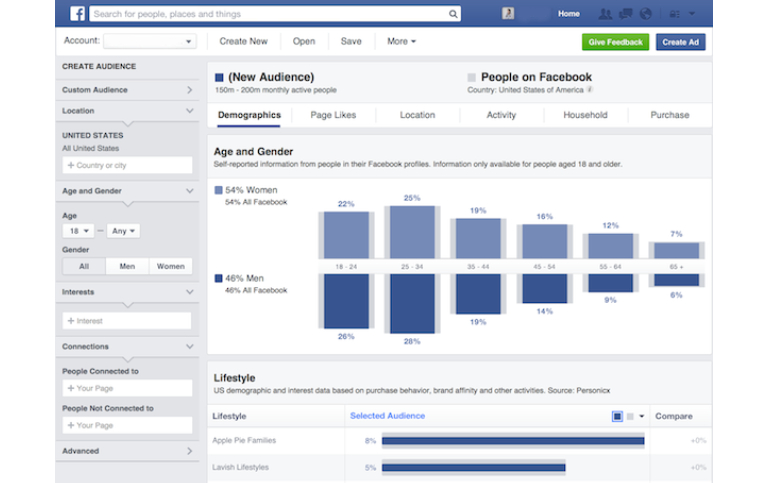Open the Purchase tab

click(670, 115)
